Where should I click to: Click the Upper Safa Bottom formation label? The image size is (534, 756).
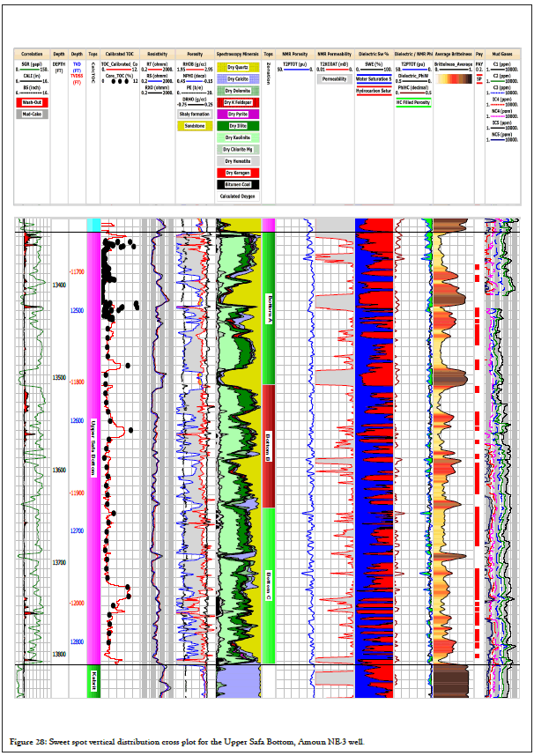point(93,445)
